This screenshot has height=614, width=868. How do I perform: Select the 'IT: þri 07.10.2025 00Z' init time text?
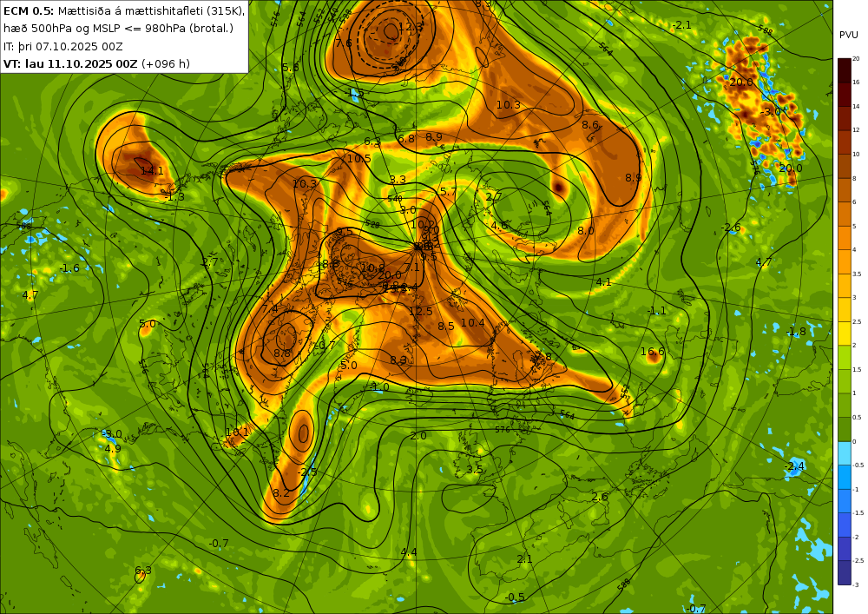[63, 47]
